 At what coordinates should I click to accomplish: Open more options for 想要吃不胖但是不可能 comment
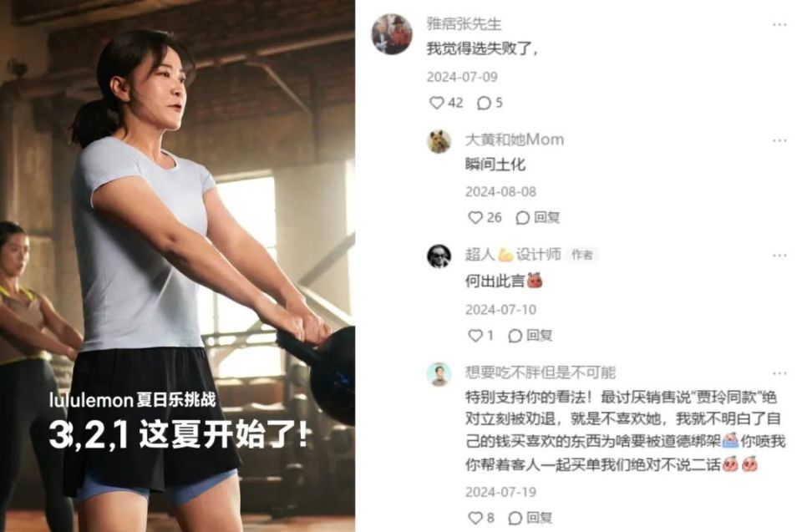tap(779, 373)
